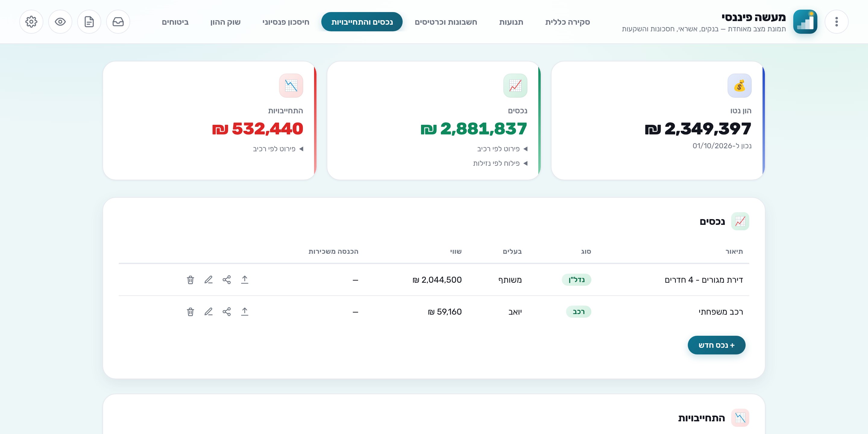Switch to סקירה כללית tab
This screenshot has width=868, height=434.
point(568,22)
